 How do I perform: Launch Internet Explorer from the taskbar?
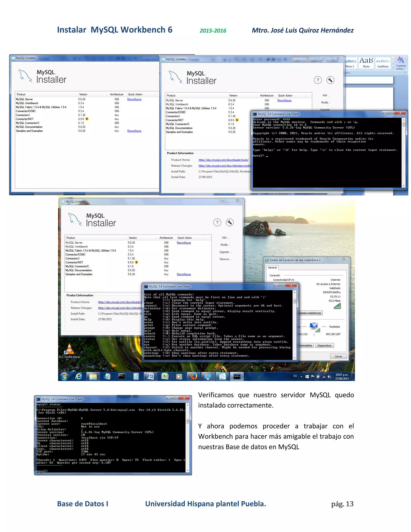click(79, 377)
